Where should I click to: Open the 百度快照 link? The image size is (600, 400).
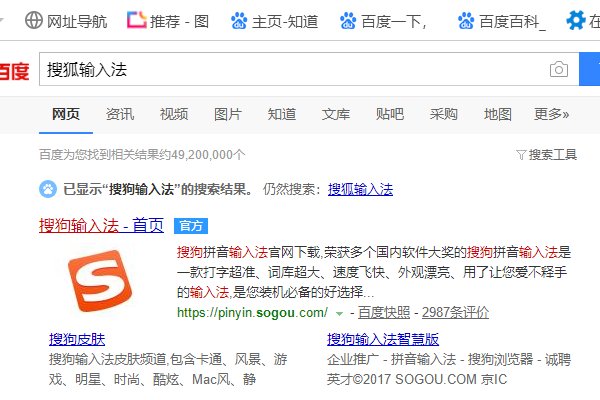coord(384,312)
